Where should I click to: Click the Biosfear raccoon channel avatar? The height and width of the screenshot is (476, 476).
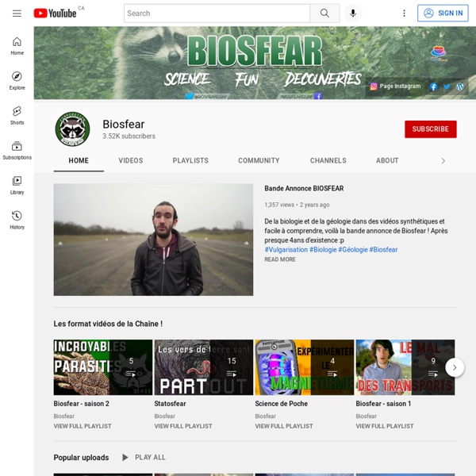tap(72, 129)
